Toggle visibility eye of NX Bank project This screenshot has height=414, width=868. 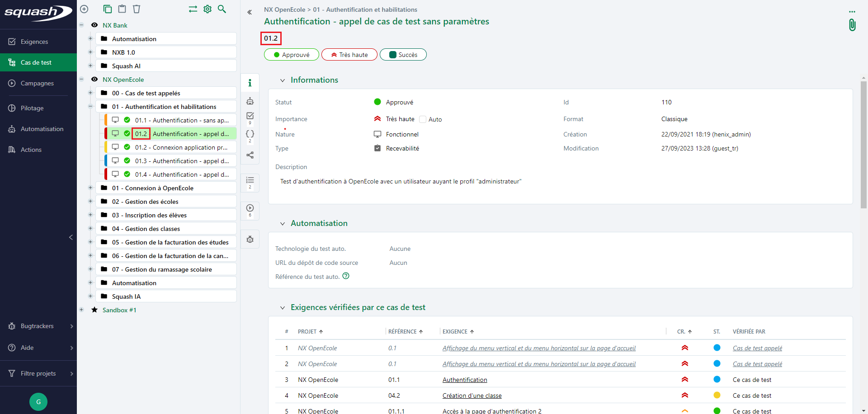[94, 25]
